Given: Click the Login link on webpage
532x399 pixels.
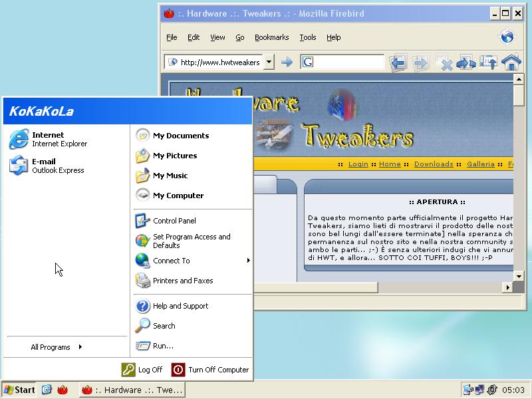Looking at the screenshot, I should tap(358, 164).
